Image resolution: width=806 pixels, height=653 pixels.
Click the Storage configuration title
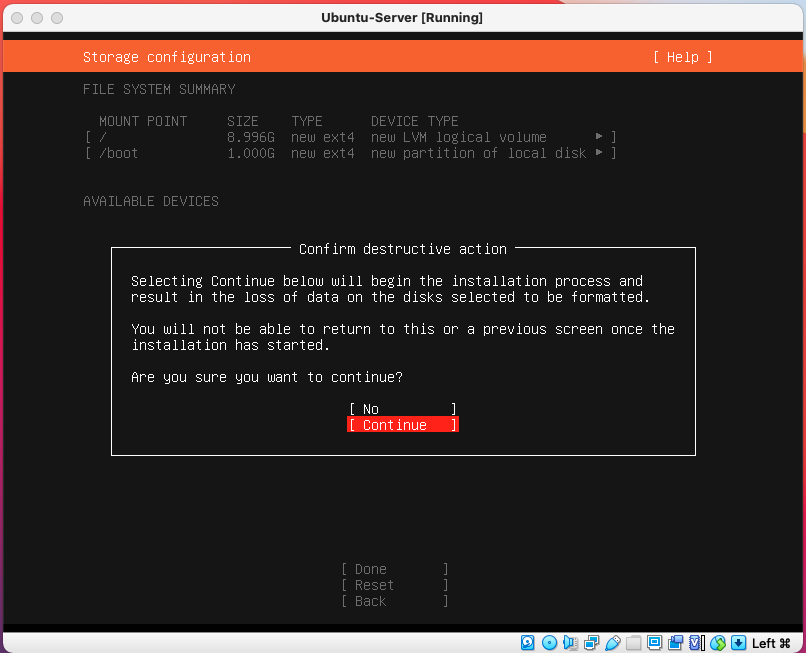167,57
